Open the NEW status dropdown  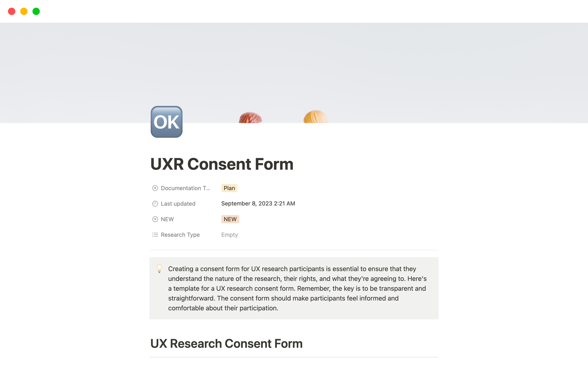[230, 219]
